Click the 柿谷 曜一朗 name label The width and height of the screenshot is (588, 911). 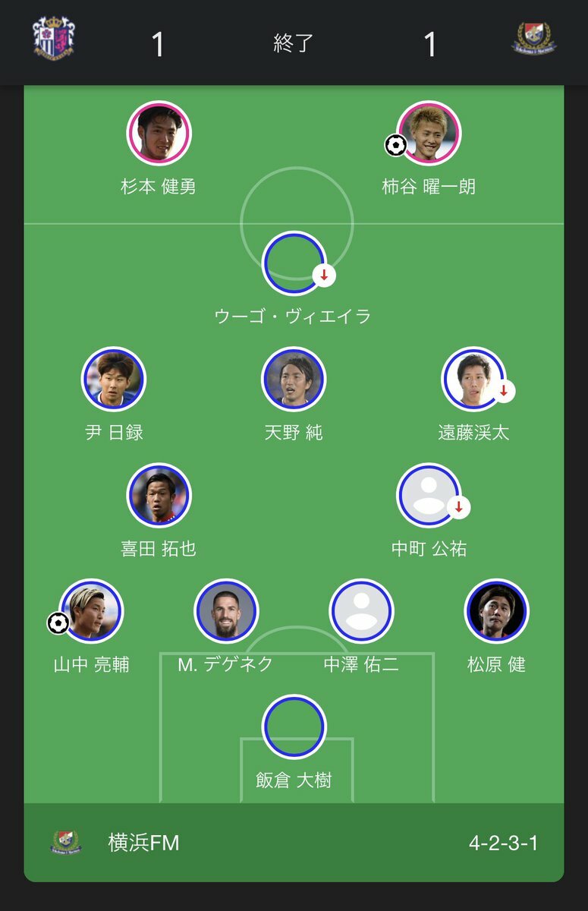(x=429, y=187)
